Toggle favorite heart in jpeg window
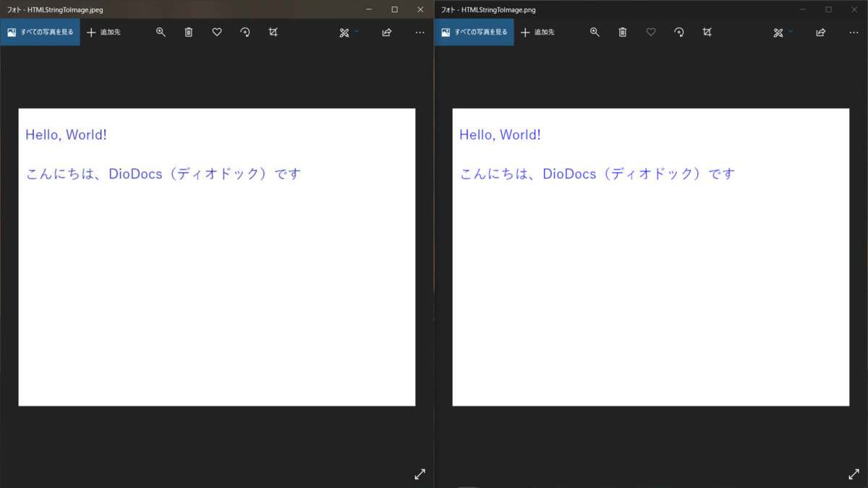 click(x=217, y=33)
